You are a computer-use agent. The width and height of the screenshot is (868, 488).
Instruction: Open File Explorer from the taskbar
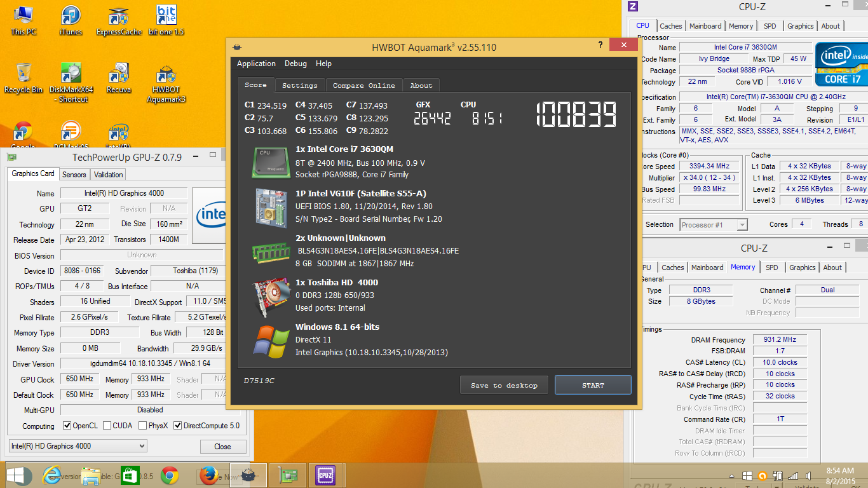click(91, 475)
